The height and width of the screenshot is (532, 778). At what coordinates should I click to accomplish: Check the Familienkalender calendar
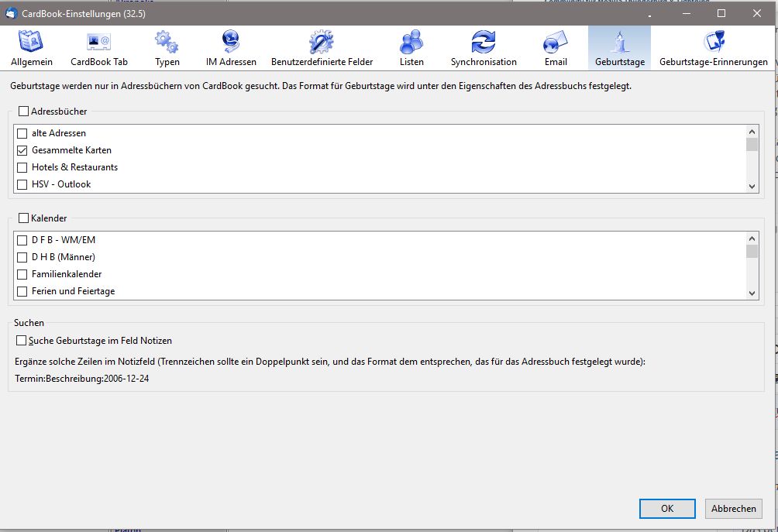22,274
